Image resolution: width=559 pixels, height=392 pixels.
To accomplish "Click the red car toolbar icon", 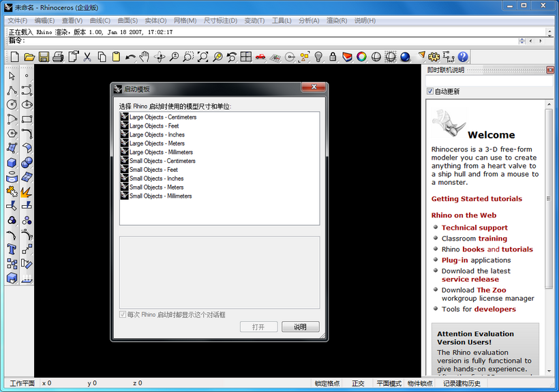I will tap(260, 57).
